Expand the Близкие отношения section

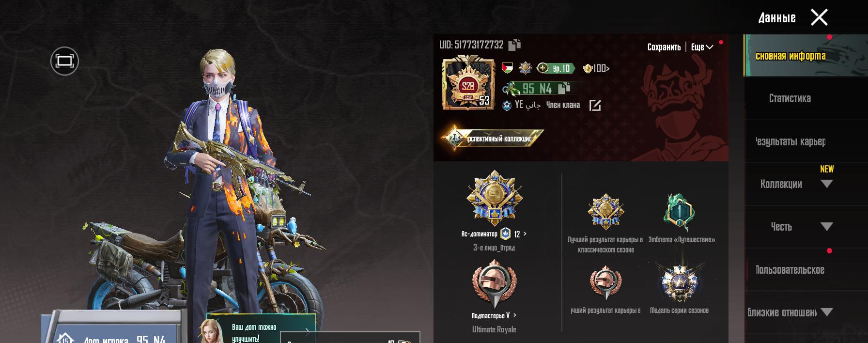(x=790, y=312)
